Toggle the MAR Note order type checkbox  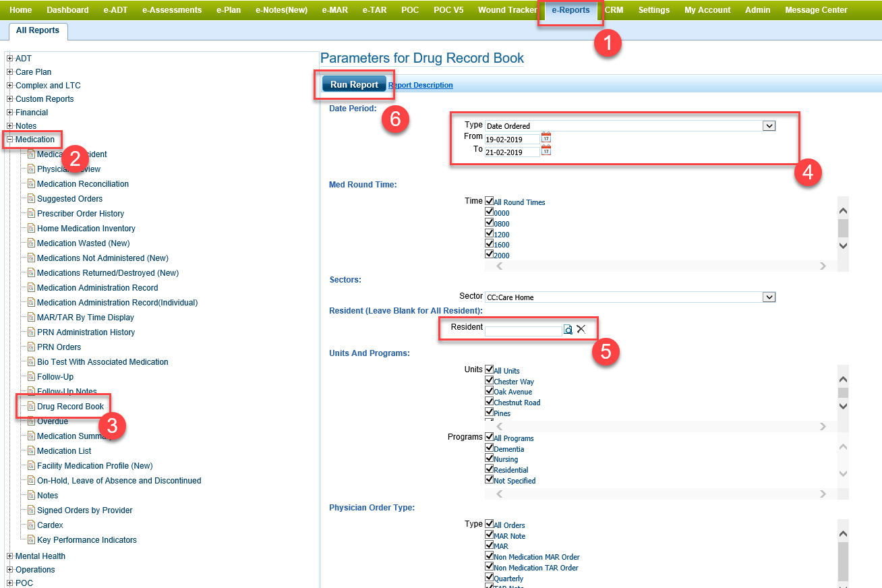pos(490,535)
